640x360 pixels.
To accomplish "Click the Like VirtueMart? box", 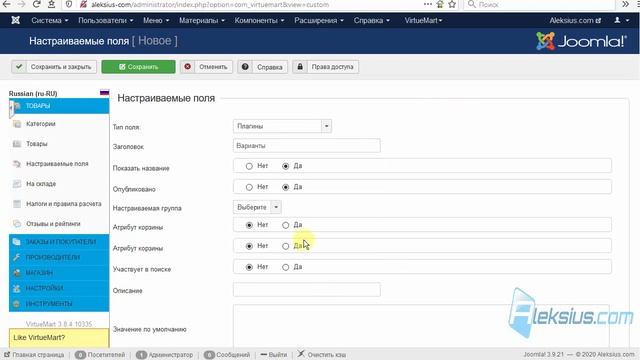I will [59, 338].
